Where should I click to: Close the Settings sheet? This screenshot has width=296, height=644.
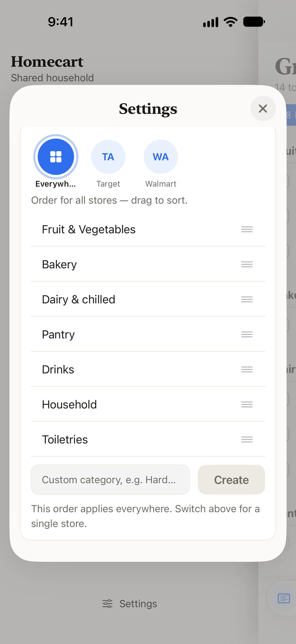tap(263, 108)
